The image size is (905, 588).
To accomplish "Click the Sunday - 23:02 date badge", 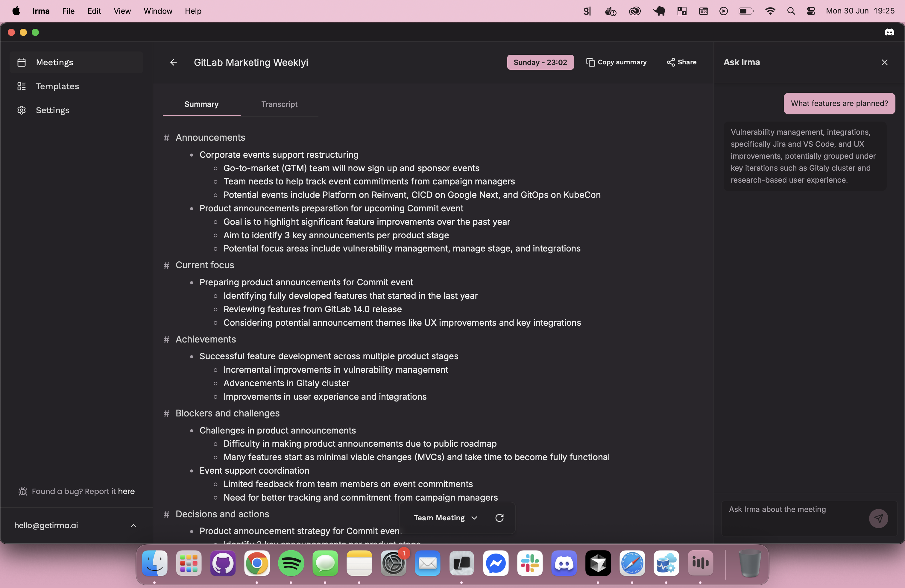I will click(540, 62).
